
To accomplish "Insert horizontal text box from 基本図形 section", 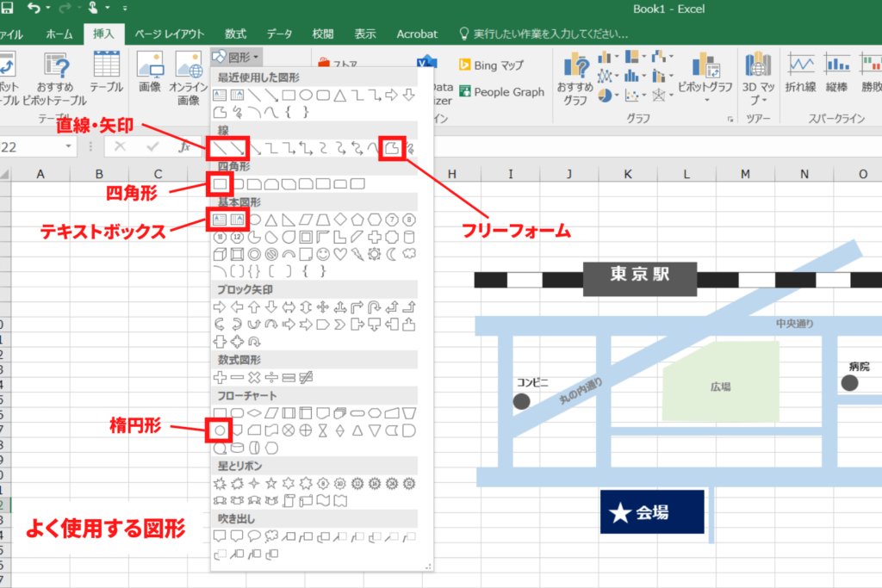I will click(220, 220).
